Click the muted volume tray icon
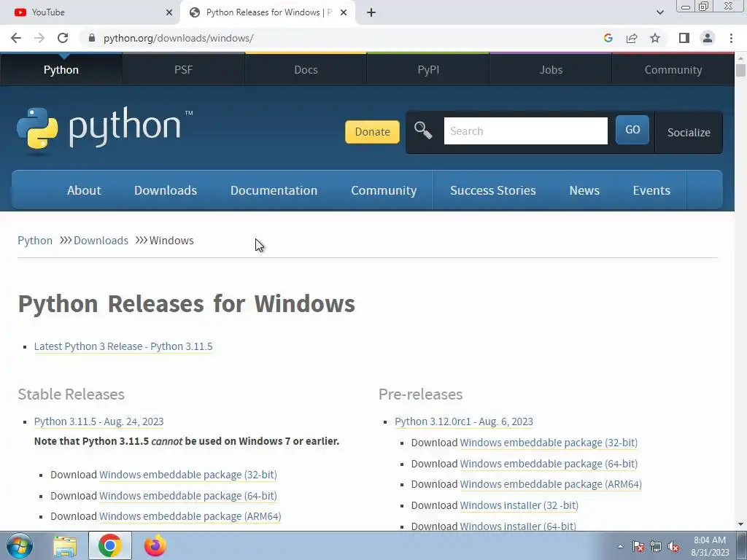 [x=673, y=546]
